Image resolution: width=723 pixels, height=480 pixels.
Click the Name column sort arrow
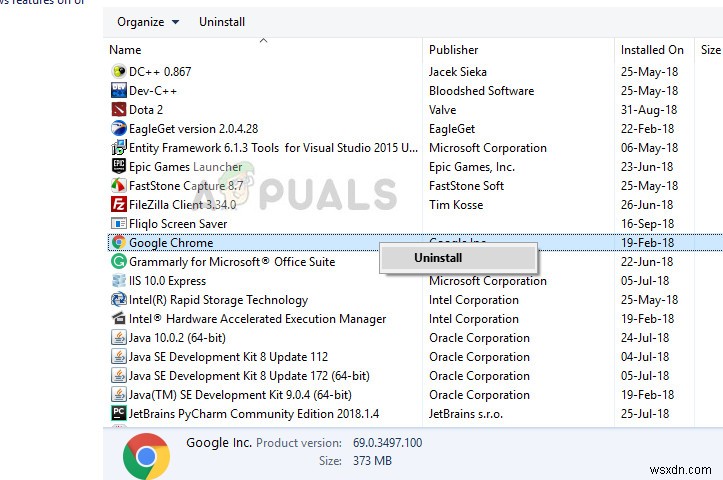[x=263, y=41]
